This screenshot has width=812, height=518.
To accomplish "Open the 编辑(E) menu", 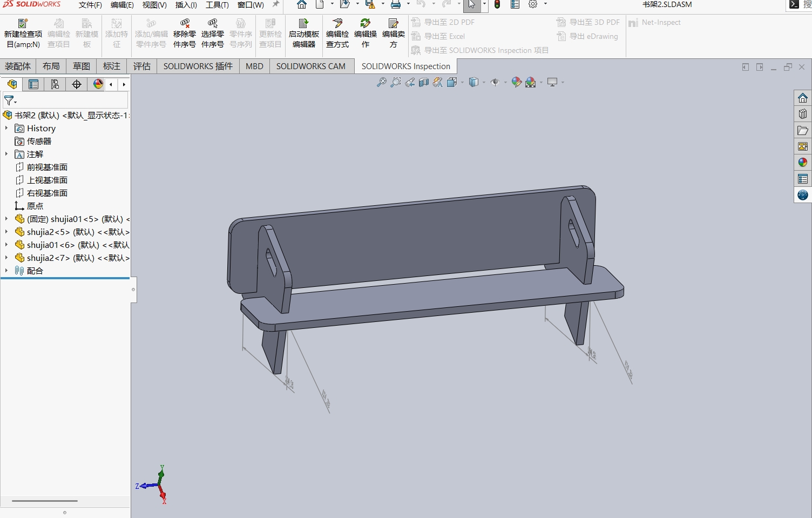I will coord(122,5).
